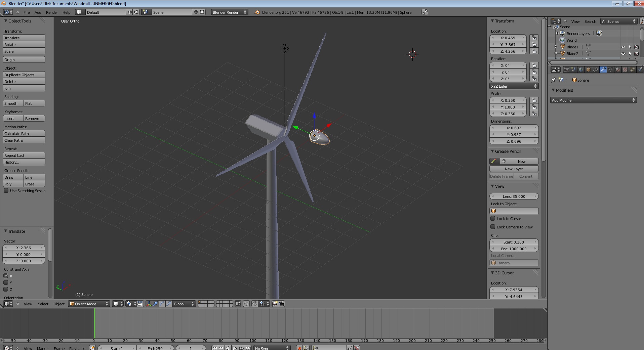Open the Help menu
The width and height of the screenshot is (644, 350).
pos(67,12)
